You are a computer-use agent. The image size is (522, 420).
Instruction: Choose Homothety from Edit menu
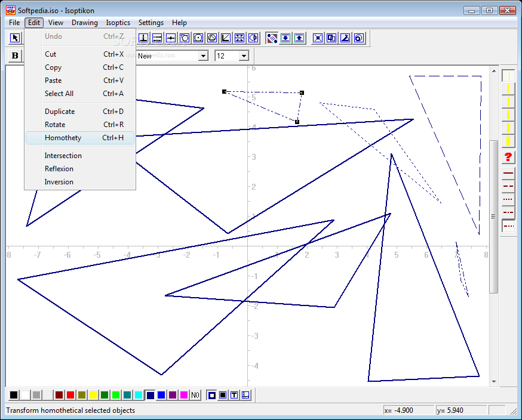80,138
